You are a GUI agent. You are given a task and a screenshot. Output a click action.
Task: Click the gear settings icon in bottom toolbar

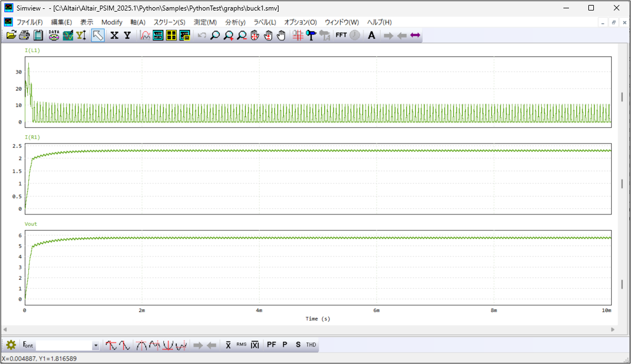(x=11, y=345)
